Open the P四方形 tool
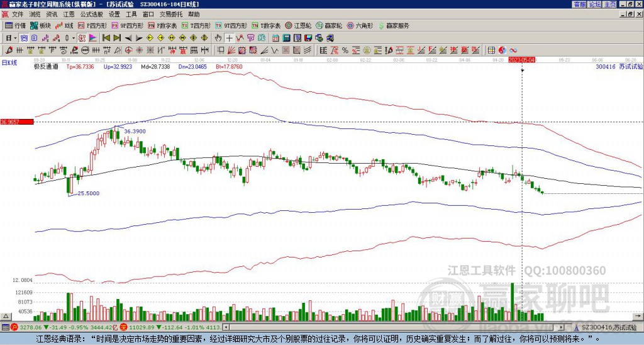Image resolution: width=644 pixels, height=345 pixels. click(92, 25)
